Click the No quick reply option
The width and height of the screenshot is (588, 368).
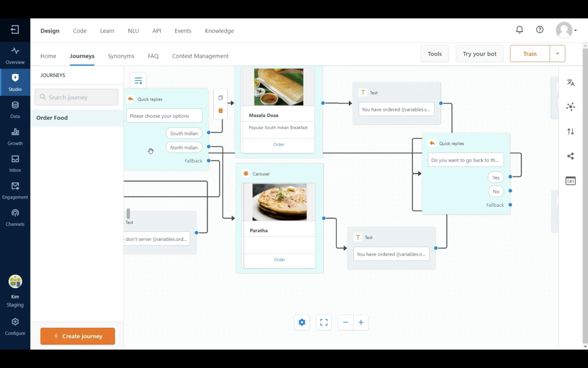click(496, 192)
